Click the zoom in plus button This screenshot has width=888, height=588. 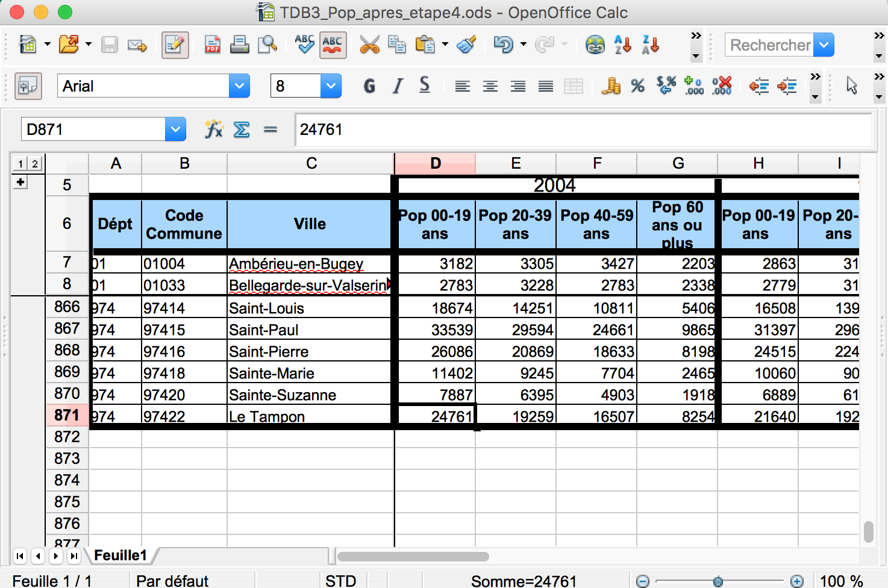tap(796, 581)
